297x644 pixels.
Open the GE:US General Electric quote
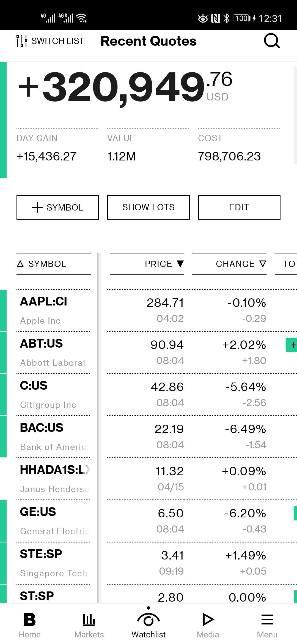(x=54, y=521)
